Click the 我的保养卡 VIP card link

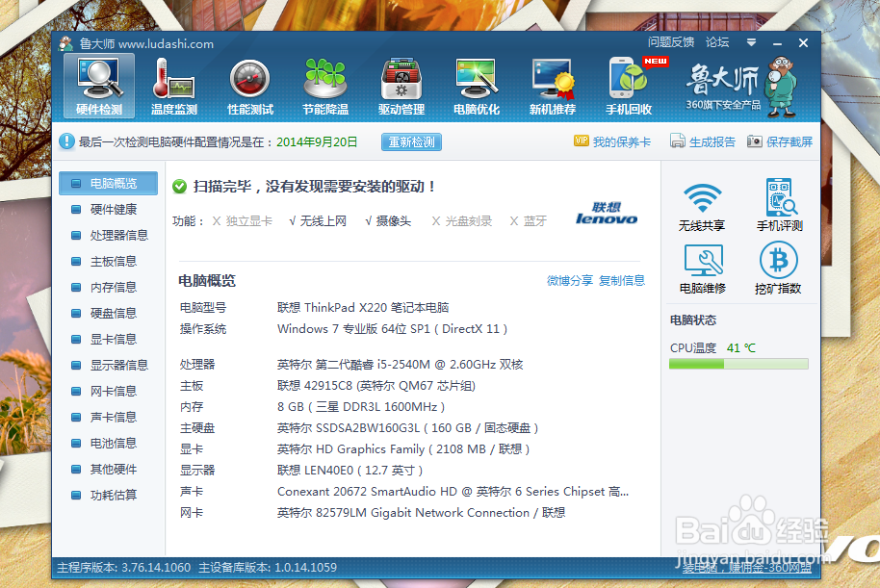click(x=612, y=142)
